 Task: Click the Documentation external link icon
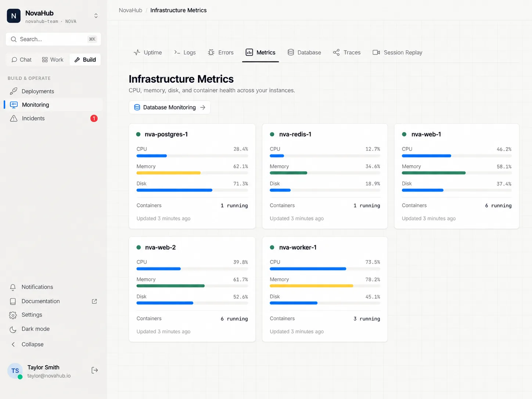[94, 301]
